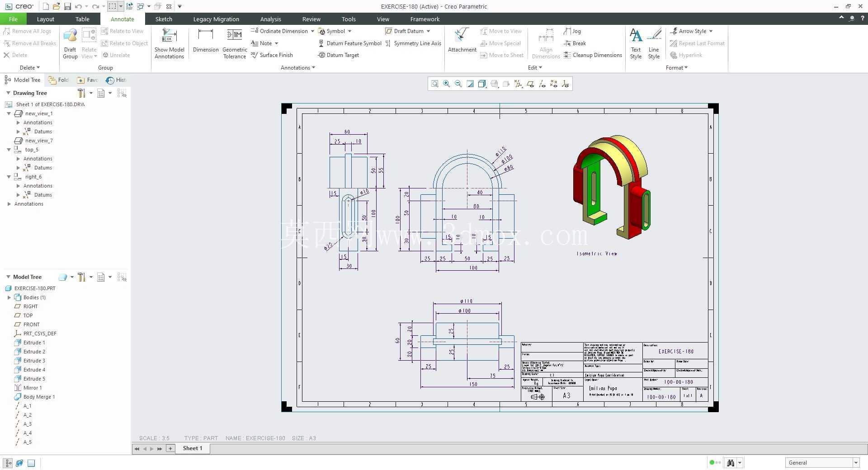Viewport: 868px width, 470px height.
Task: Select the Dimension tool
Action: pos(205,41)
